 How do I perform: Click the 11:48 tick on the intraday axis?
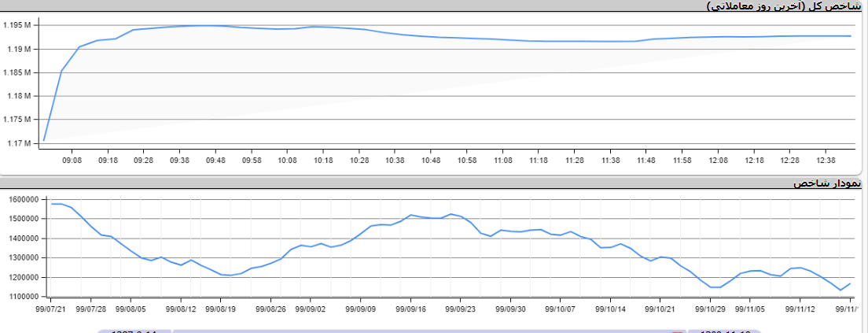tap(645, 160)
